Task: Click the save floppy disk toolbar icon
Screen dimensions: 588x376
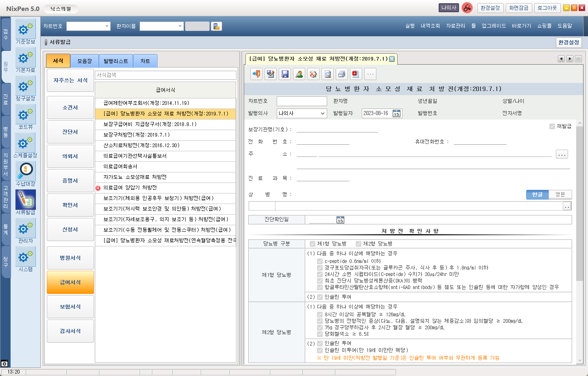Action: (x=285, y=74)
